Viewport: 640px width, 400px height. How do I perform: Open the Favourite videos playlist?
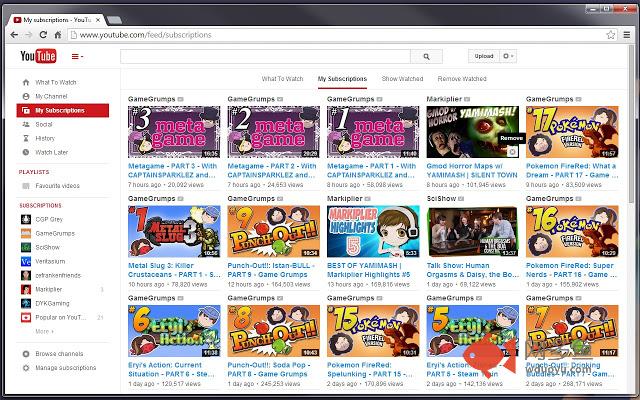pyautogui.click(x=58, y=186)
